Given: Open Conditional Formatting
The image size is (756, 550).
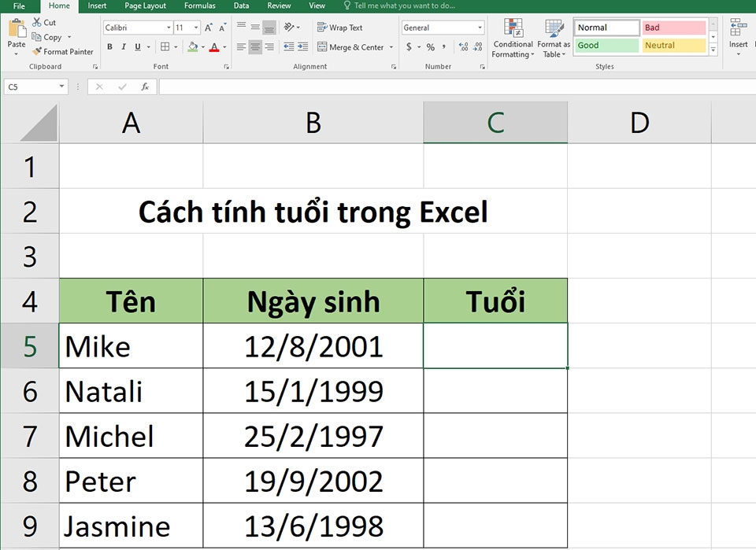Looking at the screenshot, I should point(513,37).
